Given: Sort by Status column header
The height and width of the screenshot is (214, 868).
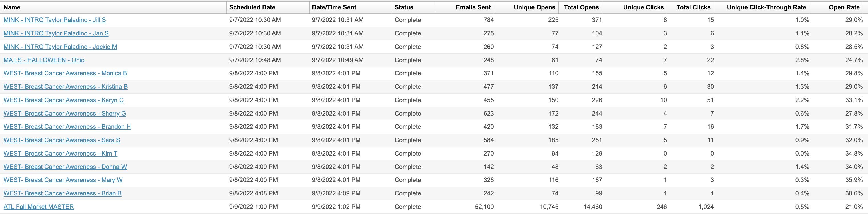Looking at the screenshot, I should (x=404, y=7).
